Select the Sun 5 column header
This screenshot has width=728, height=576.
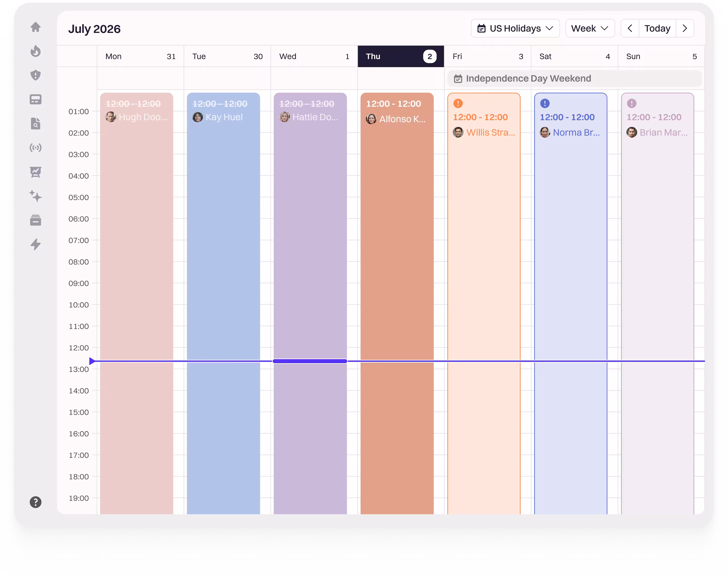click(661, 56)
